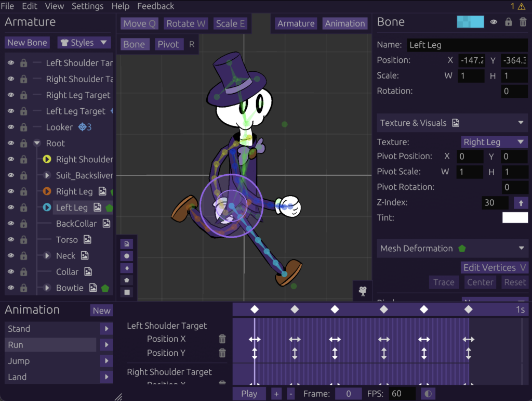
Task: Create a New Bone
Action: pos(27,43)
